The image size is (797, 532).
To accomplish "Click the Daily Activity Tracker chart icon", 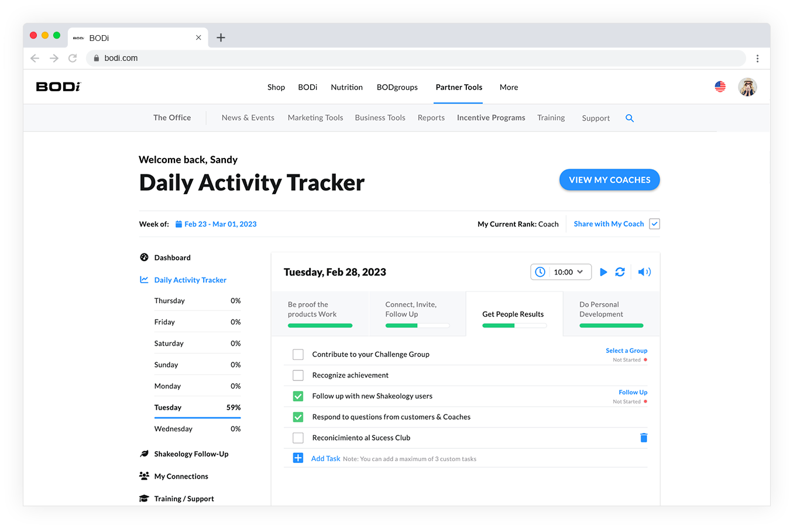I will coord(144,280).
